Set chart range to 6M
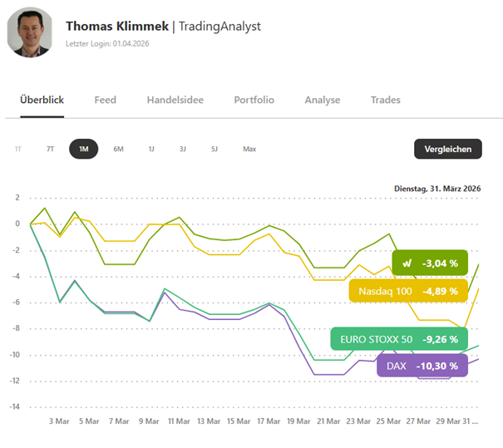 point(118,149)
